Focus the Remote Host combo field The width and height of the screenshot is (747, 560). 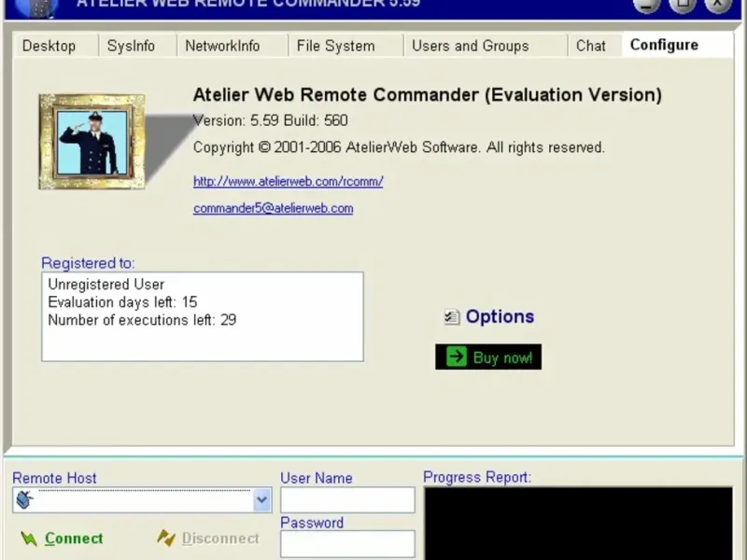(x=142, y=500)
